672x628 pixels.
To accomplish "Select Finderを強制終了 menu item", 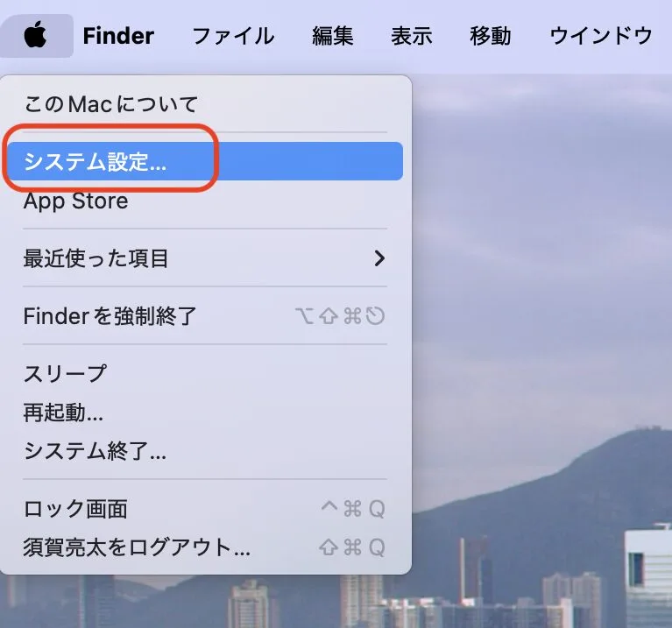I will 205,316.
